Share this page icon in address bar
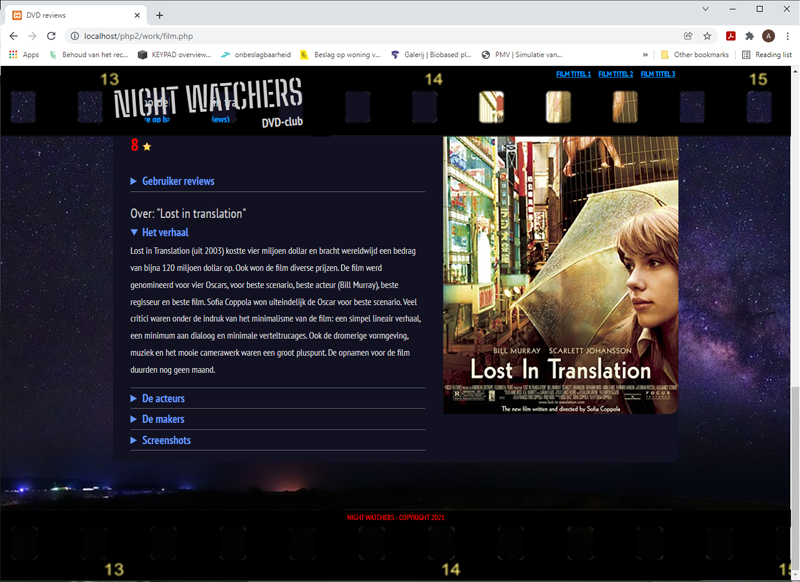This screenshot has height=582, width=800. (x=688, y=36)
